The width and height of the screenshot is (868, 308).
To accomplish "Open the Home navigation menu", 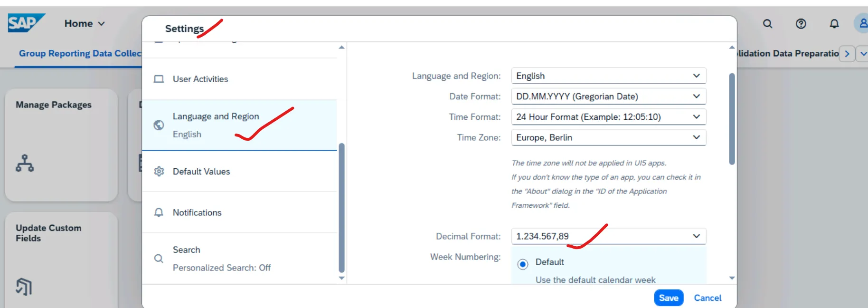I will click(x=85, y=24).
